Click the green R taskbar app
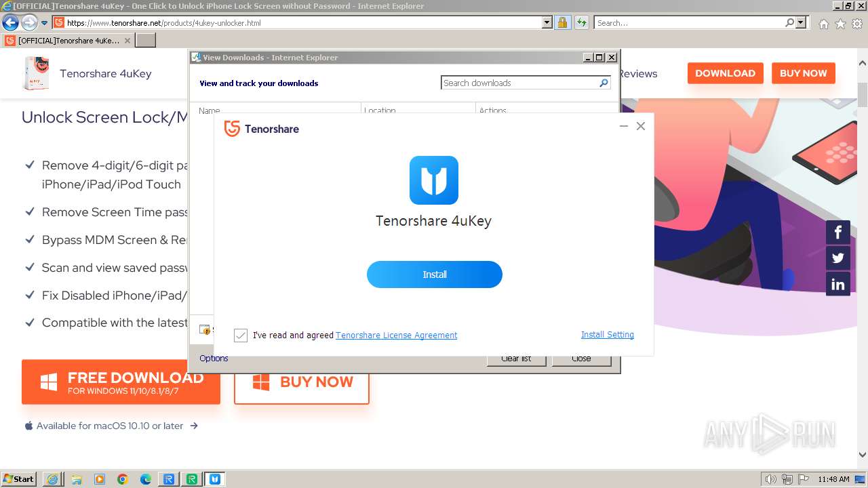Image resolution: width=868 pixels, height=488 pixels. click(x=192, y=479)
